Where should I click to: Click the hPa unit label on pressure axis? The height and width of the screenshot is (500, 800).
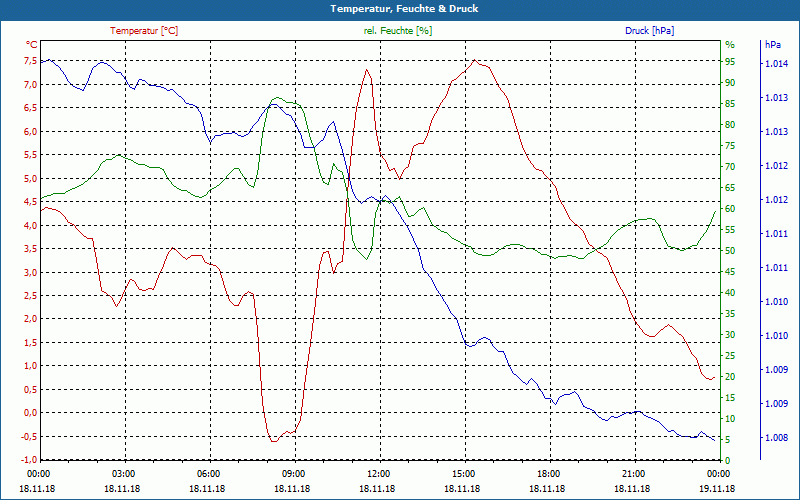pos(773,45)
